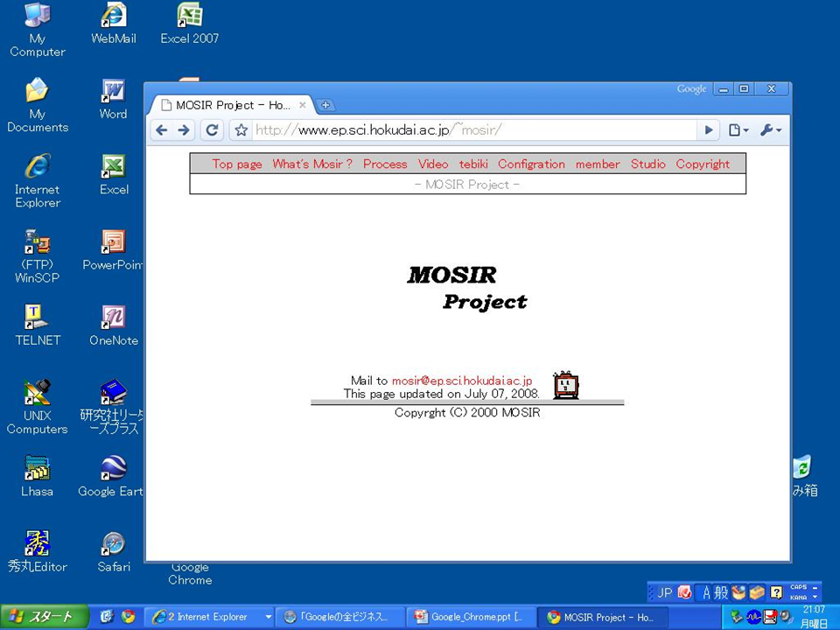Open What's Mosir ? link
This screenshot has height=630, width=840.
pos(312,164)
